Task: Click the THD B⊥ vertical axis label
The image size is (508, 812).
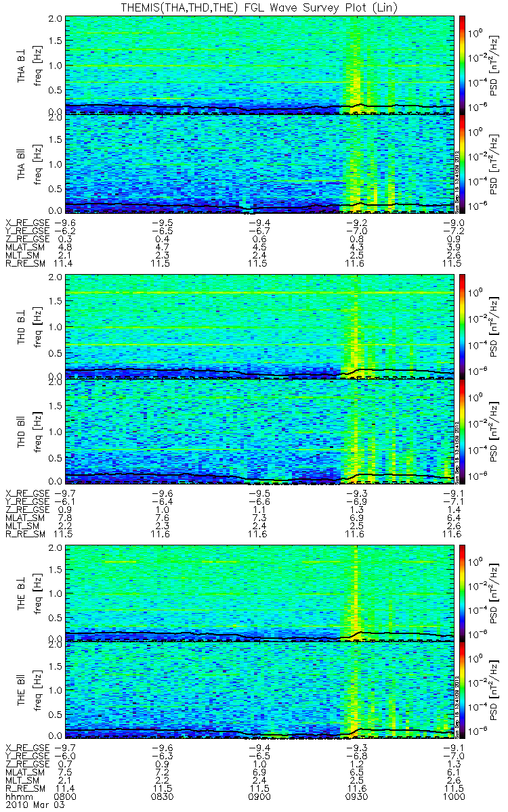Action: click(x=22, y=326)
